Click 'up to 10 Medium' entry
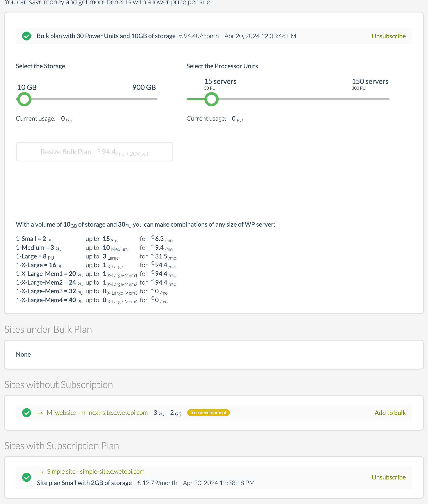 (x=106, y=248)
